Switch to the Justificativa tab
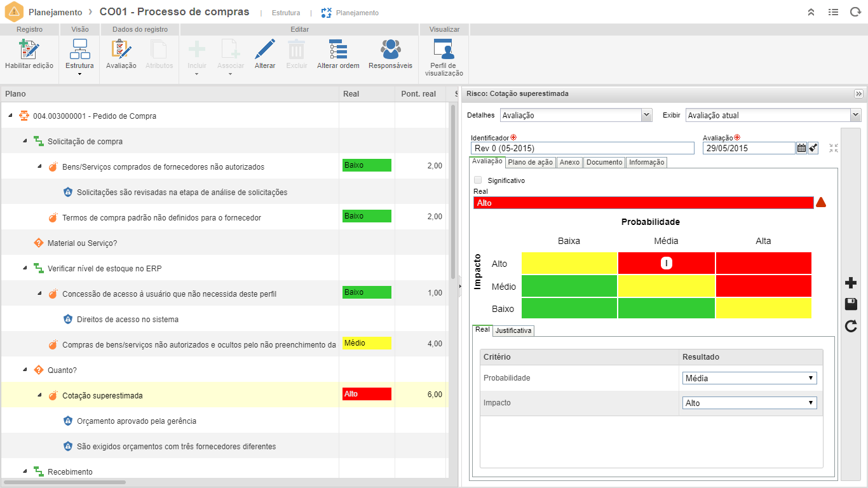Viewport: 868px width, 488px height. (x=513, y=330)
